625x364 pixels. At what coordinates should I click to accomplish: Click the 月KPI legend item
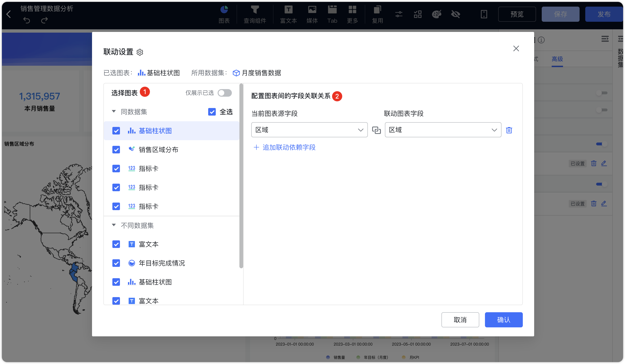coord(410,357)
